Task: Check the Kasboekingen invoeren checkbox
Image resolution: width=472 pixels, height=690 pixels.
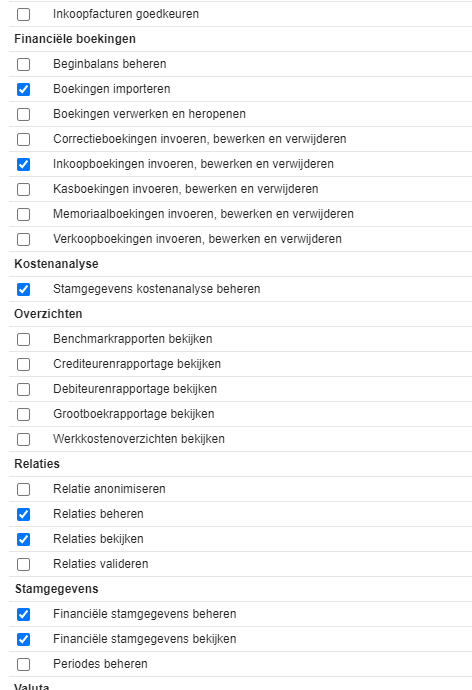Action: coord(23,189)
